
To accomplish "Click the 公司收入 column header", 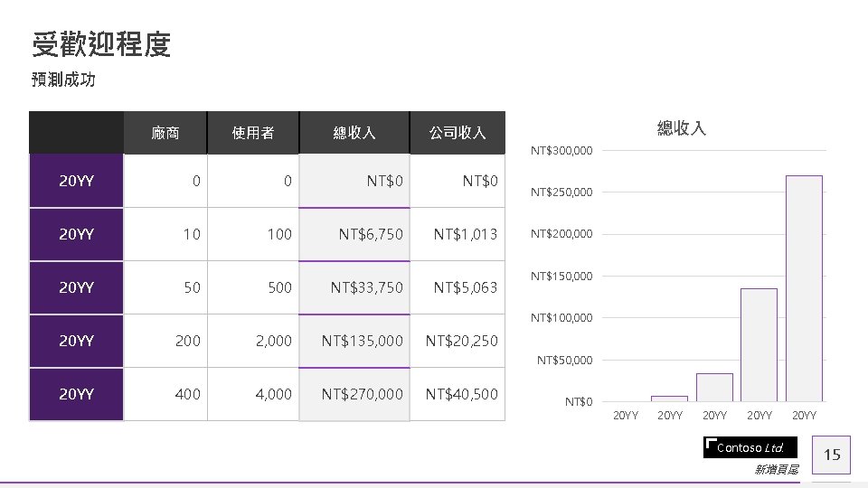I will pos(457,133).
